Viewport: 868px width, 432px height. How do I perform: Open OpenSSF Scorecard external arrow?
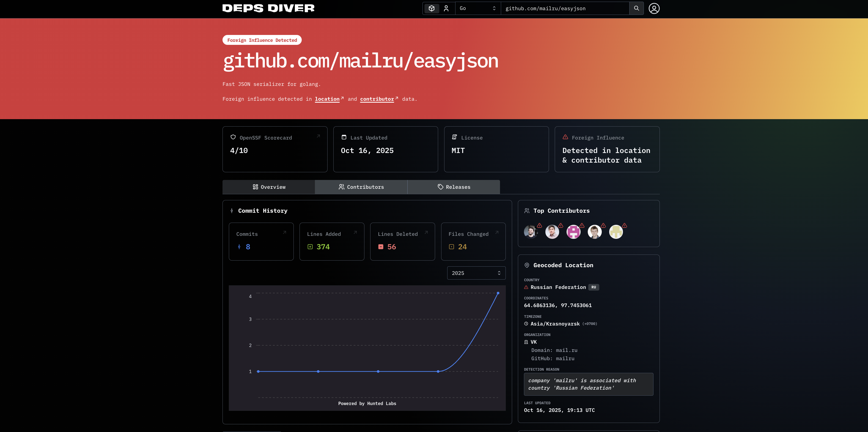click(x=318, y=136)
